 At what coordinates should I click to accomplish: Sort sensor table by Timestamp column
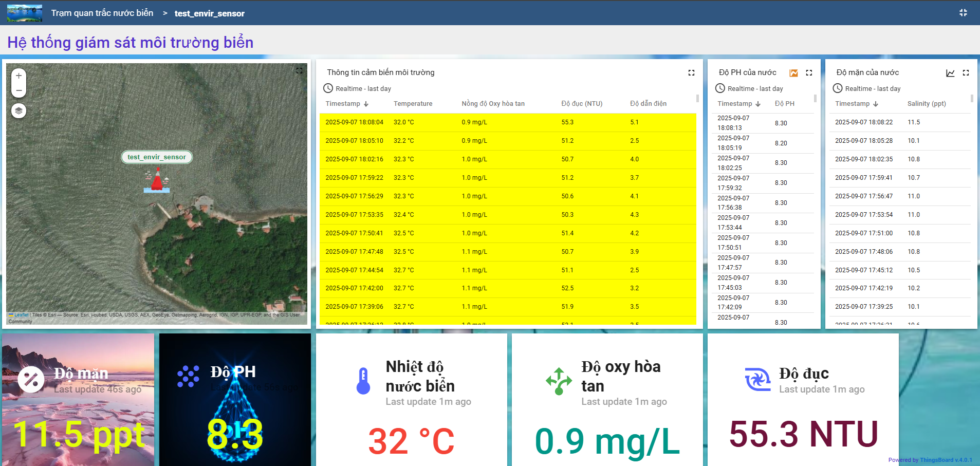click(x=343, y=104)
